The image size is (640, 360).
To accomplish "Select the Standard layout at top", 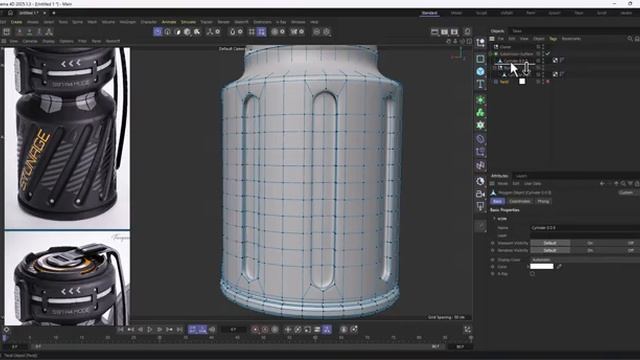I will point(429,13).
